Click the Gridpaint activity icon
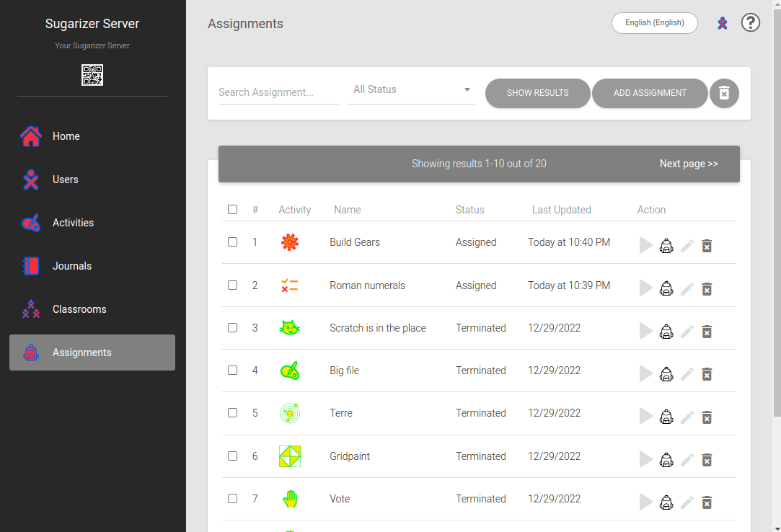This screenshot has width=781, height=532. 289,456
